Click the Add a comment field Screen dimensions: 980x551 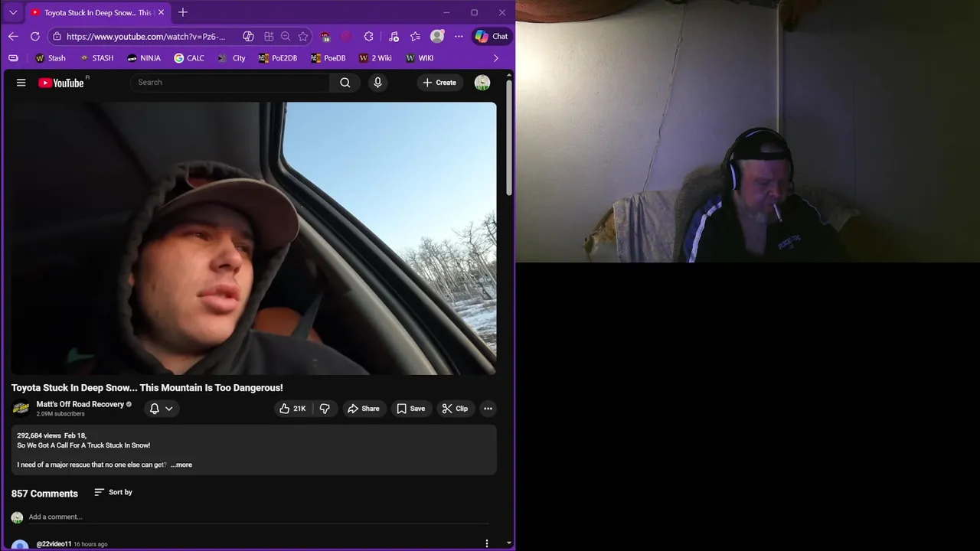click(258, 517)
